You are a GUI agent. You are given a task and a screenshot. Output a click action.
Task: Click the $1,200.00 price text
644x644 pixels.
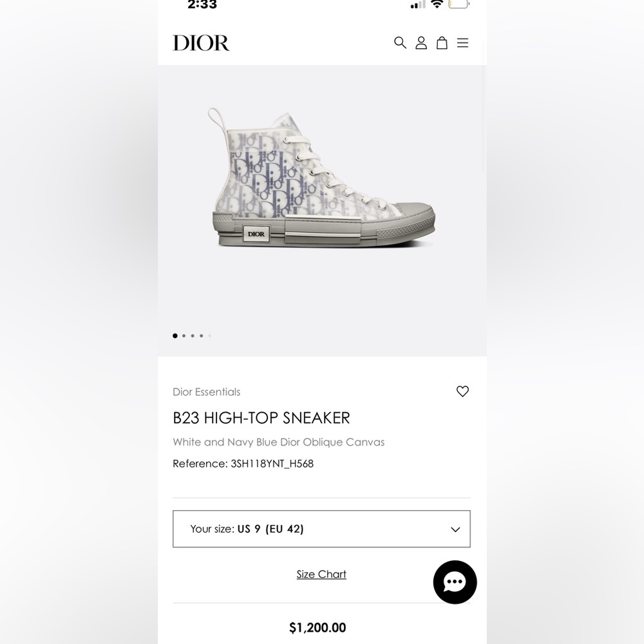pos(317,627)
